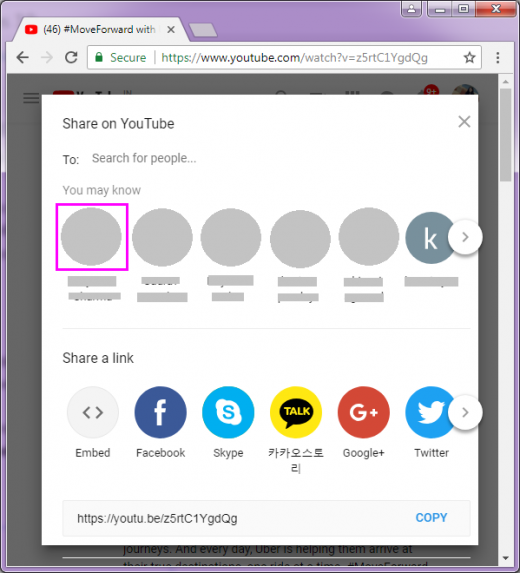
Task: Click the forward navigation arrow
Action: point(47,57)
